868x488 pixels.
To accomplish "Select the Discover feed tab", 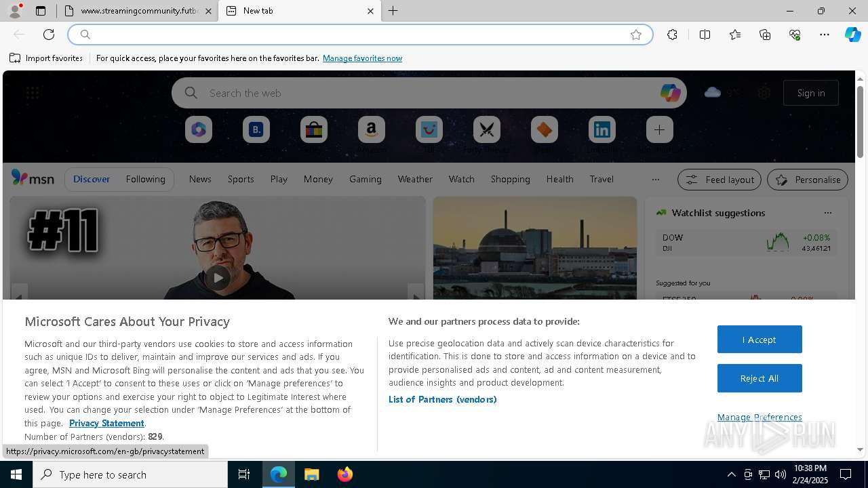I will point(92,179).
